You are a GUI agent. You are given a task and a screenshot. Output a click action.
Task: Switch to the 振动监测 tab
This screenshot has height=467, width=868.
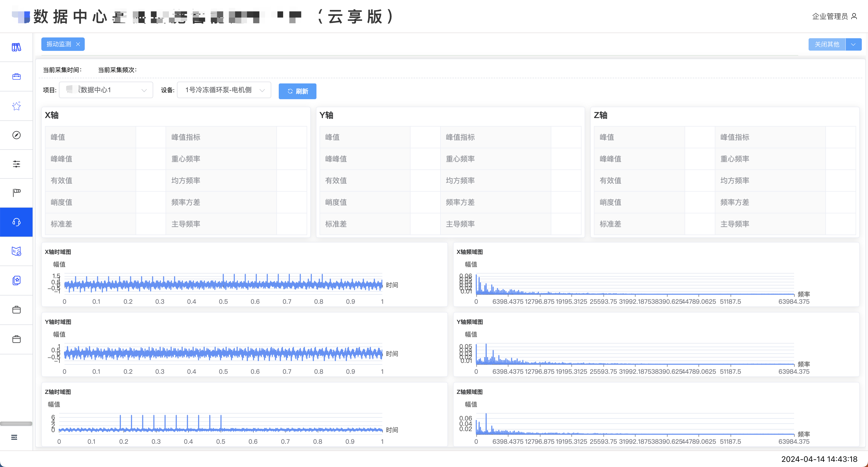[59, 44]
